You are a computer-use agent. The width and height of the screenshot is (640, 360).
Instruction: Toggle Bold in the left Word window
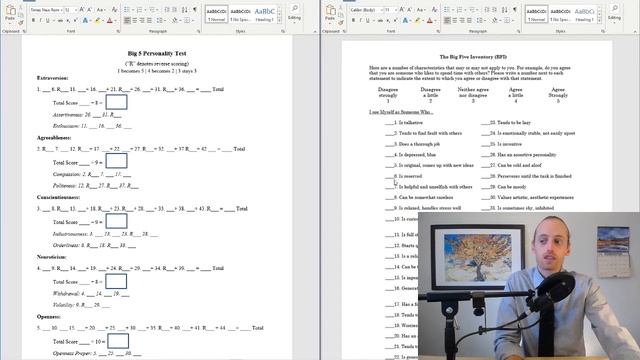click(x=33, y=20)
